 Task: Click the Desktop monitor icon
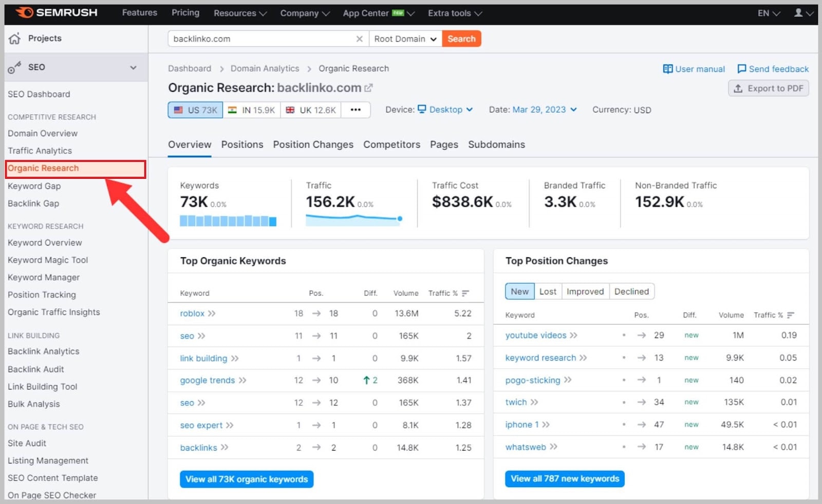pyautogui.click(x=422, y=109)
